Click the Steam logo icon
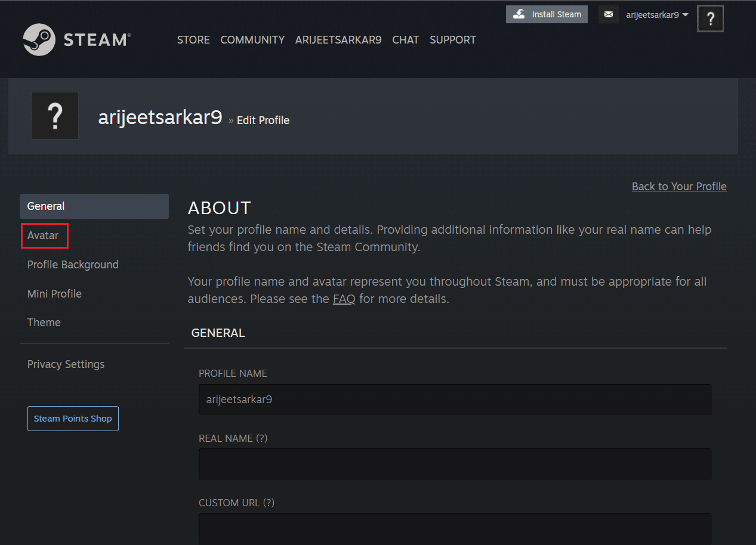 click(x=39, y=40)
